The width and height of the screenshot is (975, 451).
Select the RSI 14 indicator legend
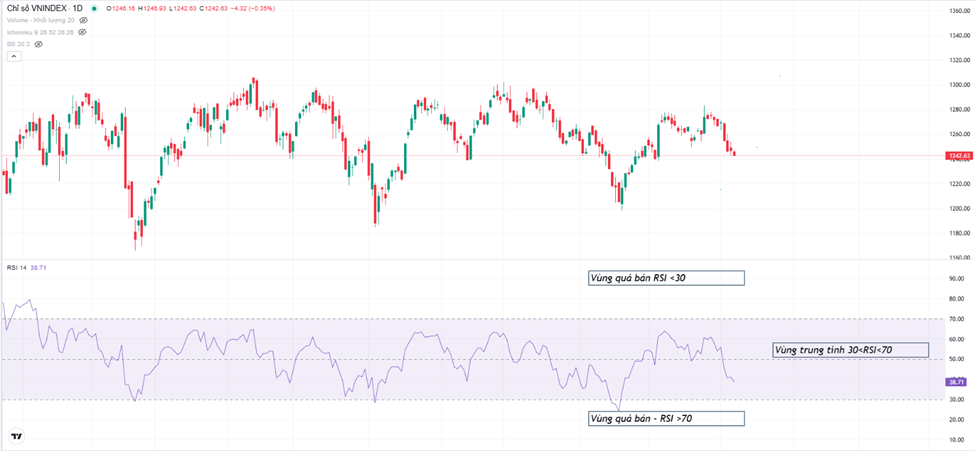(x=14, y=268)
